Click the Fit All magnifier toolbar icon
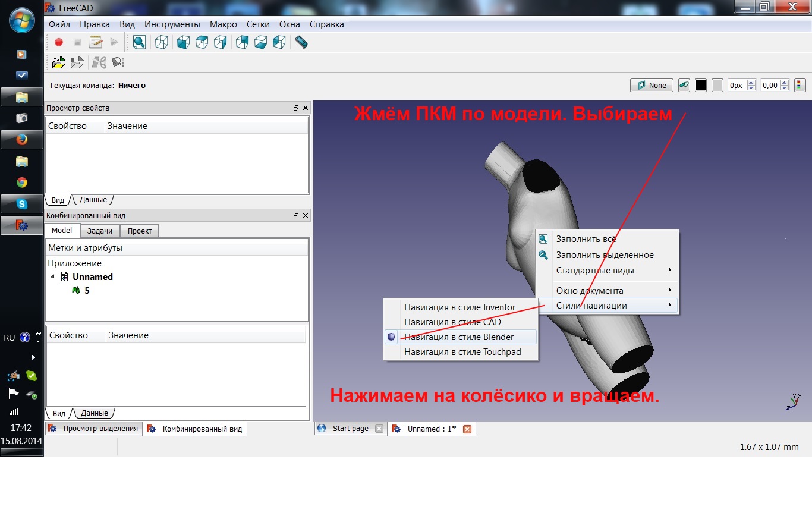This screenshot has width=812, height=522. pyautogui.click(x=139, y=42)
